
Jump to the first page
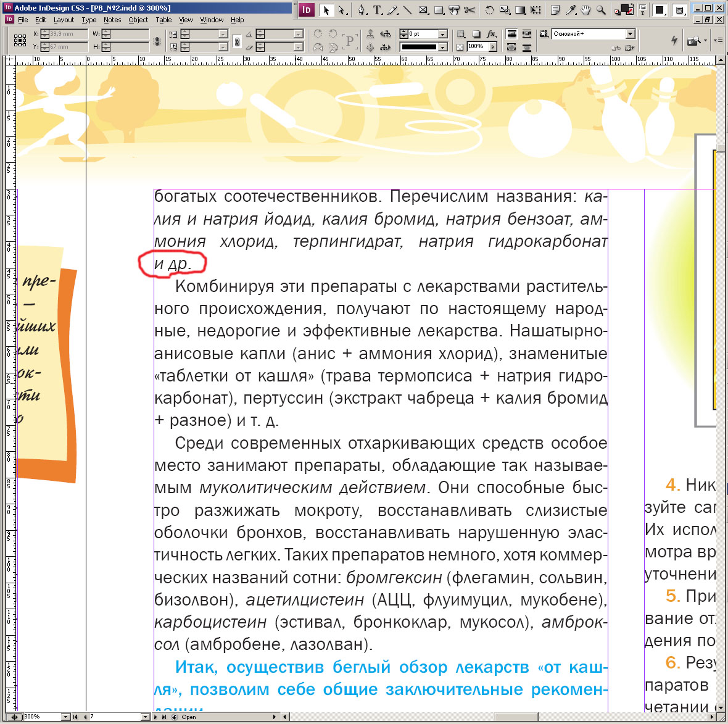coord(75,717)
